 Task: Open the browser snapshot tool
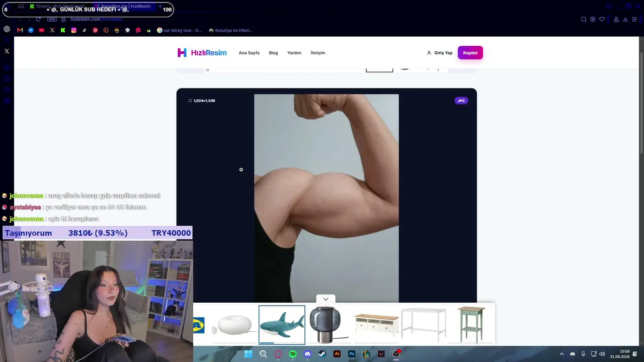click(x=584, y=19)
